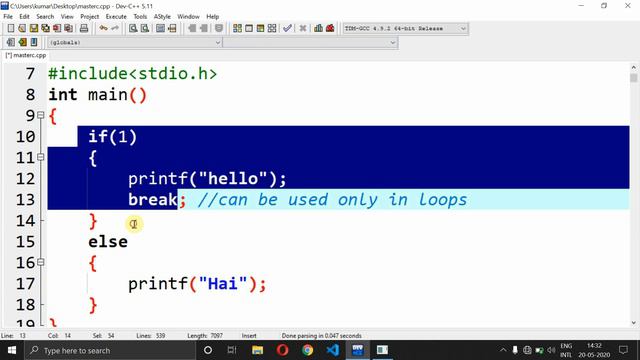Screen dimensions: 640x360
Task: Open the Help menu
Action: (212, 17)
